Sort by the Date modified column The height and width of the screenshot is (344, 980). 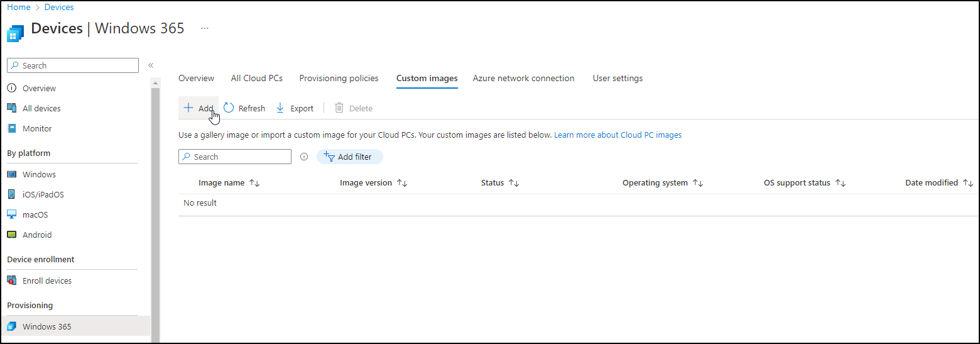coord(939,183)
